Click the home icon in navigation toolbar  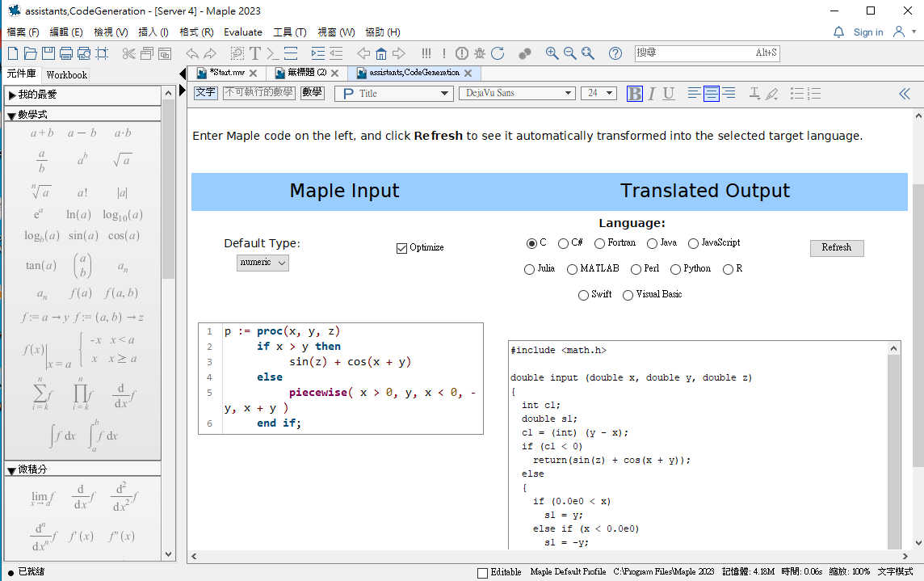coord(381,53)
